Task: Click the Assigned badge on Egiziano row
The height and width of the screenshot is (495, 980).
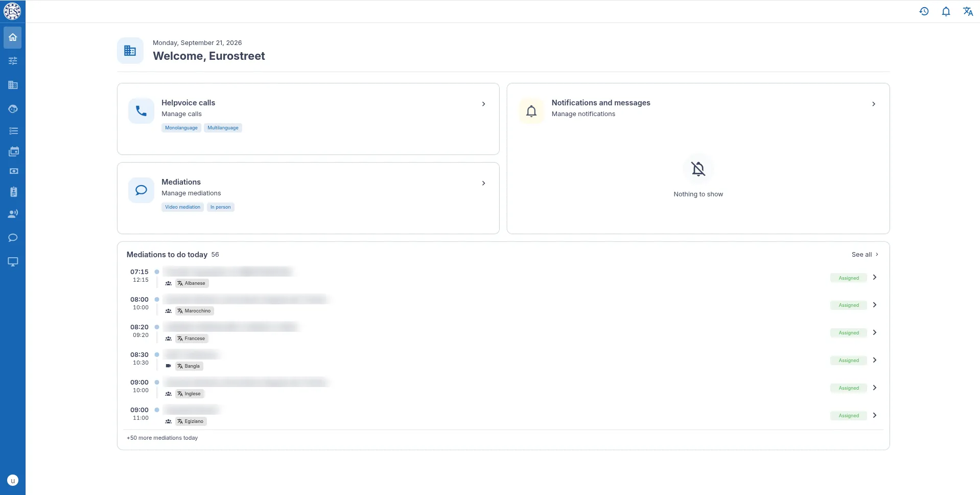Action: (x=849, y=416)
